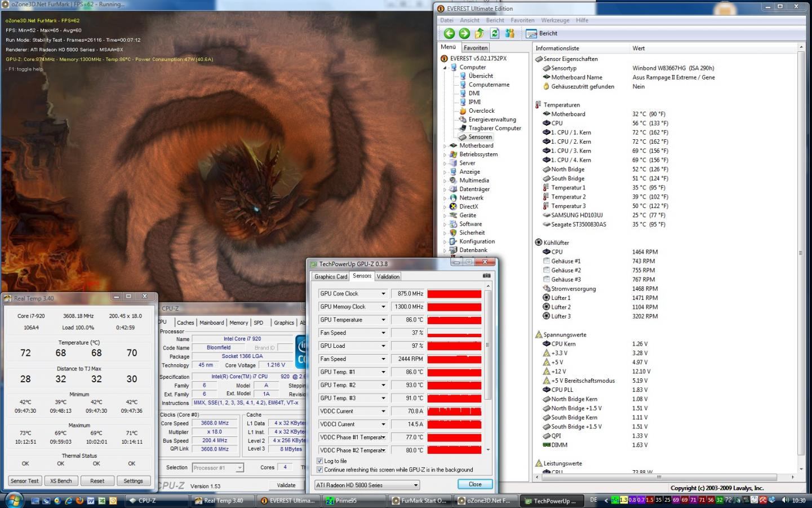Switch to Validation tab in GPU-Z
Screen dimensions: 812x508
(x=388, y=276)
